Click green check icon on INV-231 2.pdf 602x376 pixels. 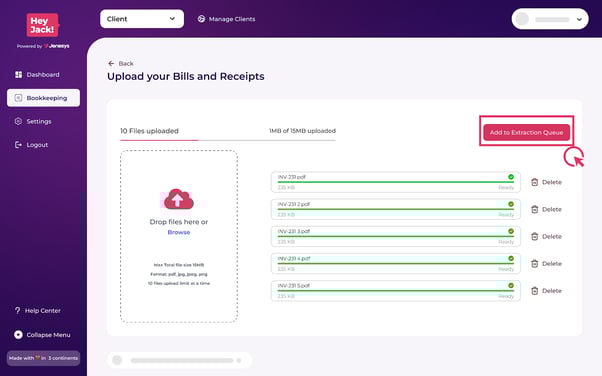click(511, 204)
